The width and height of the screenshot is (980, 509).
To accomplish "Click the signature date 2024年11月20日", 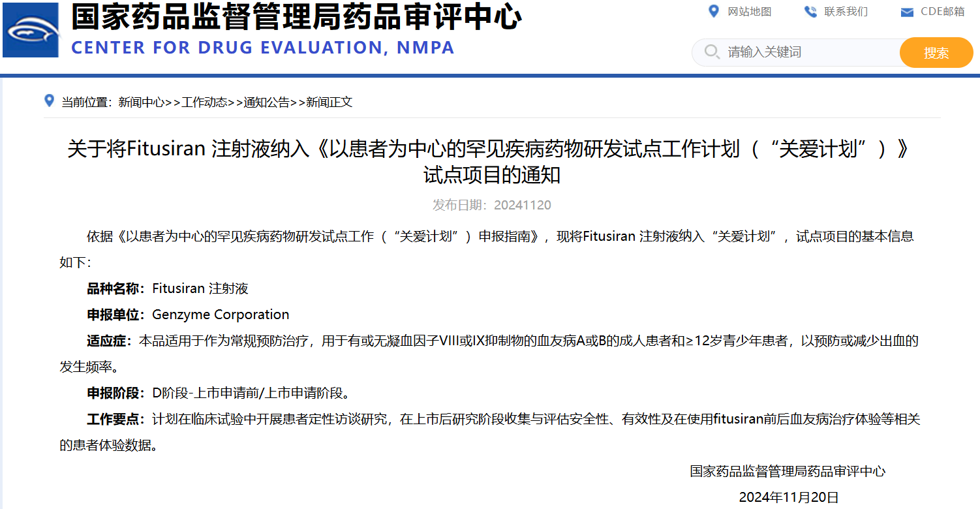I will point(788,497).
